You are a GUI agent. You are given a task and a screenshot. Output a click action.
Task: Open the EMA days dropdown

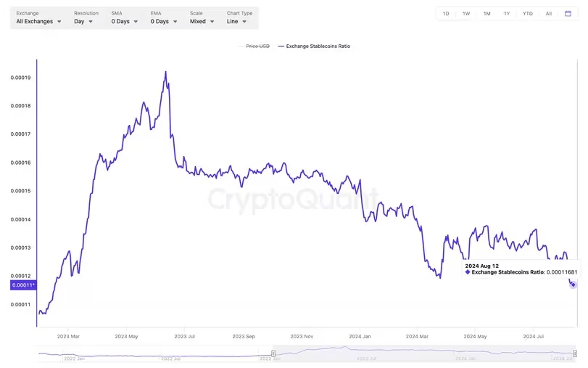tap(163, 22)
